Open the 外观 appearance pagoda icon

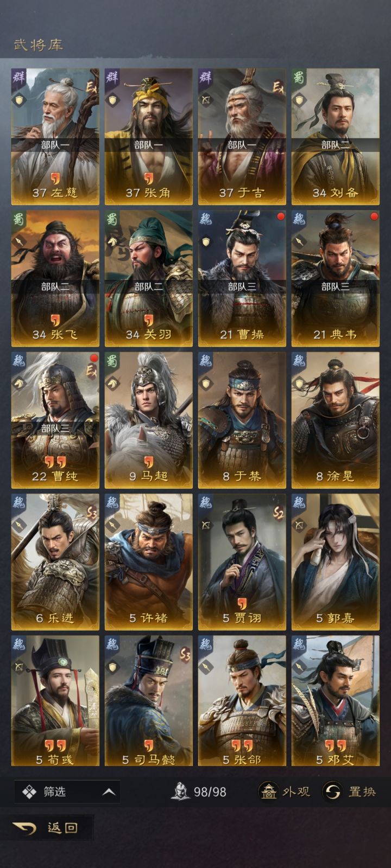coord(268,792)
